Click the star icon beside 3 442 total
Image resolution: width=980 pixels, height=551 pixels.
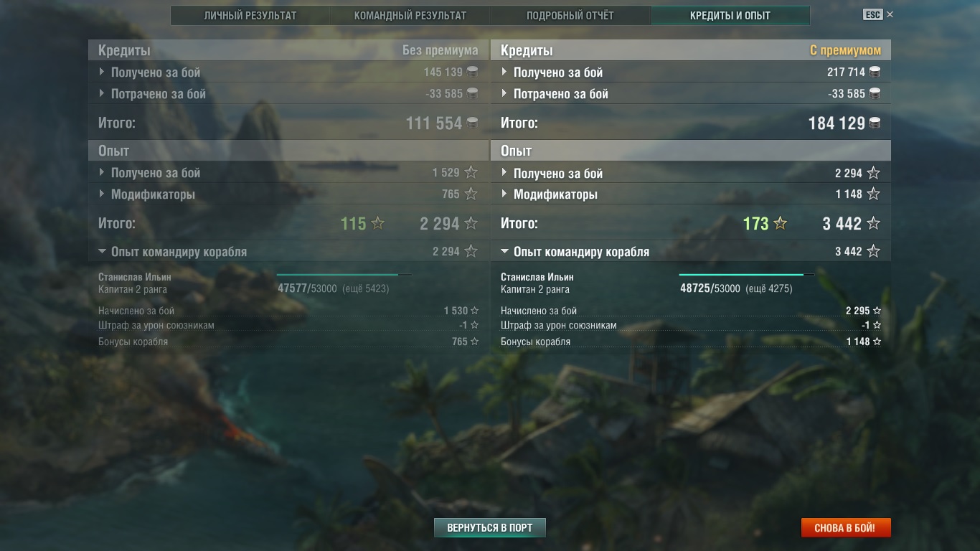(x=873, y=223)
